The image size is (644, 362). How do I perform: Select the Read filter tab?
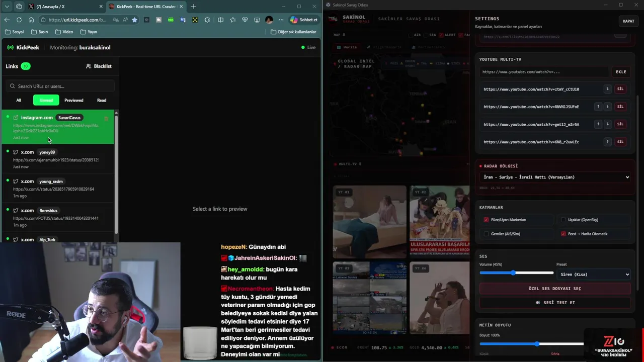point(102,100)
